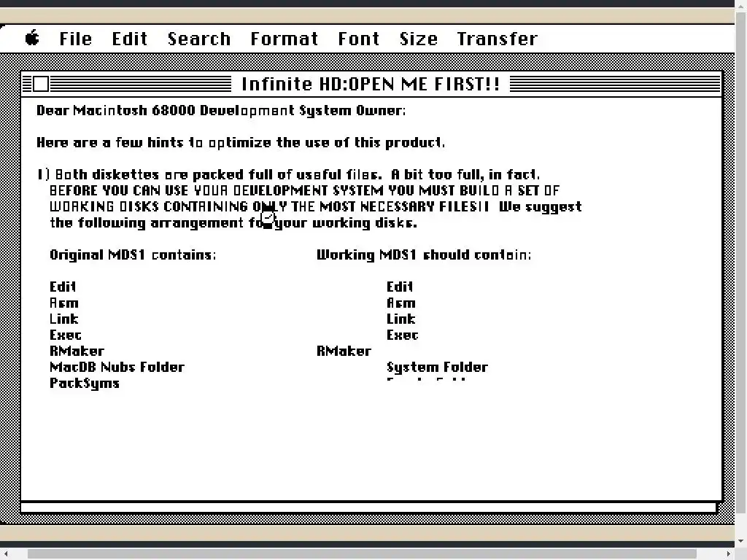This screenshot has height=560, width=747.
Task: Click the browser vertical scrollbar down arrow
Action: (x=741, y=542)
